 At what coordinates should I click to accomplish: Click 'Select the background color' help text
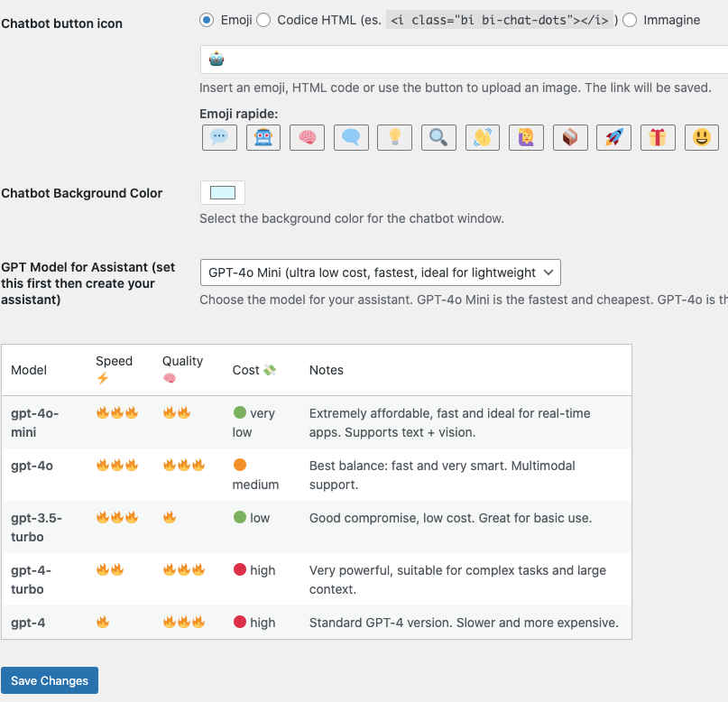pos(352,218)
